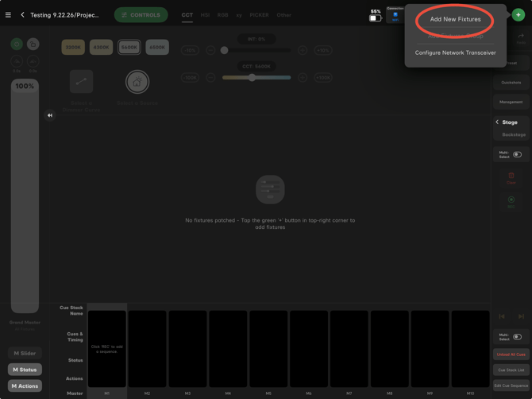The image size is (532, 399).
Task: Select the 5600K preset swatch
Action: (129, 47)
